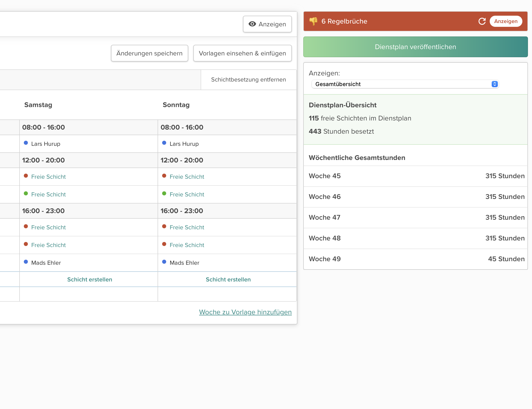
Task: Create shift under Sonntag column
Action: pyautogui.click(x=228, y=279)
